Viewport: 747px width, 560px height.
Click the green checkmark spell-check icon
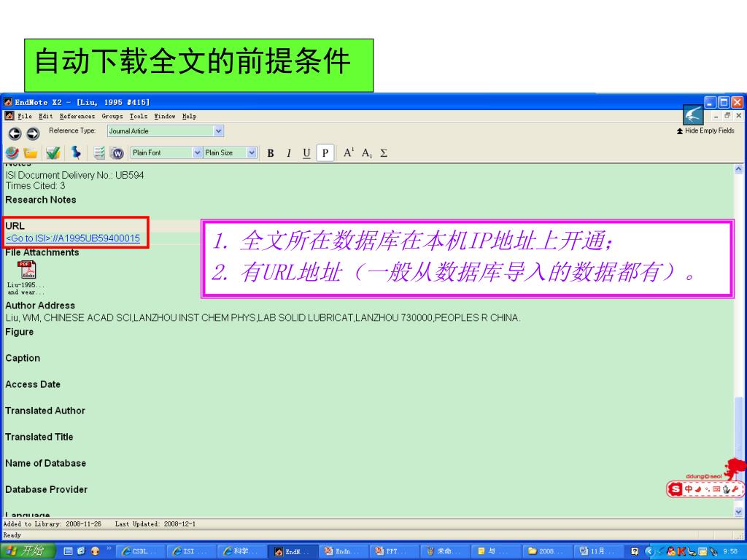pyautogui.click(x=53, y=153)
